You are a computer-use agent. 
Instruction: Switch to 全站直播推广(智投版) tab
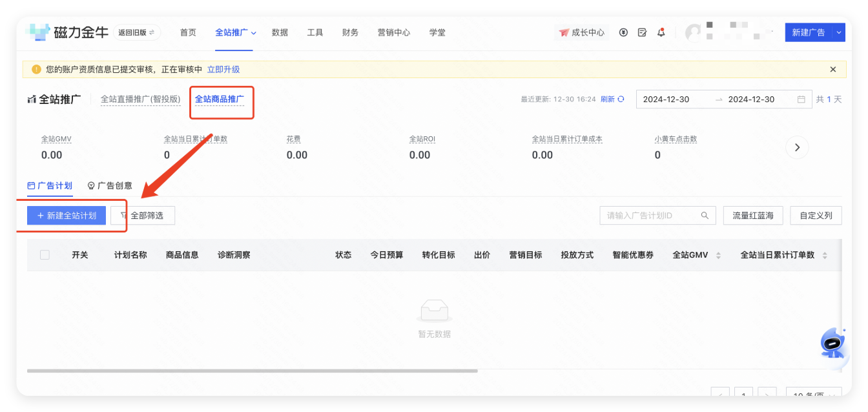point(140,99)
